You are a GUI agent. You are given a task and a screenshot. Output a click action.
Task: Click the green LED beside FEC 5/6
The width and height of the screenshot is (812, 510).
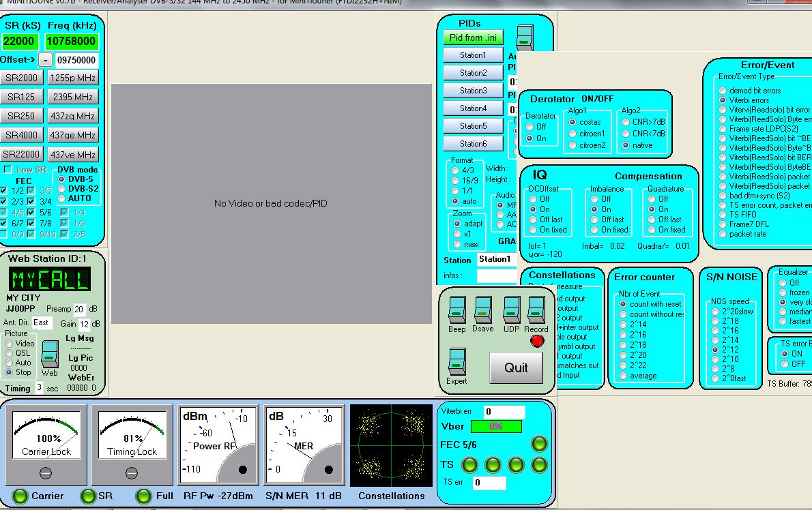(x=539, y=444)
